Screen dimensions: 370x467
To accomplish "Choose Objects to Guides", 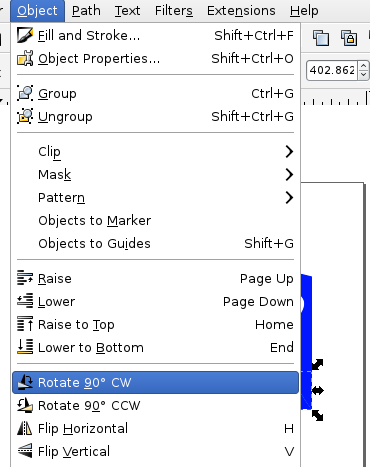I will click(x=155, y=244).
